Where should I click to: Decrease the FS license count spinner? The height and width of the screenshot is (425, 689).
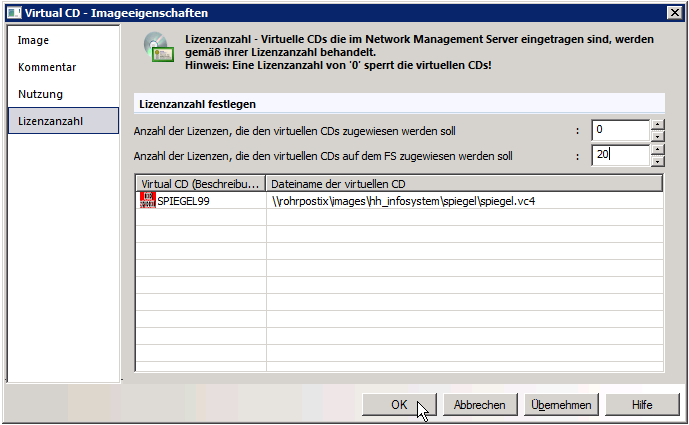tap(657, 161)
